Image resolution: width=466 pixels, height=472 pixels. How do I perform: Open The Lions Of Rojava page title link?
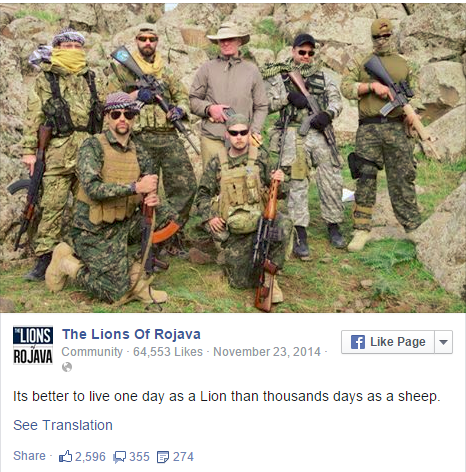point(131,334)
